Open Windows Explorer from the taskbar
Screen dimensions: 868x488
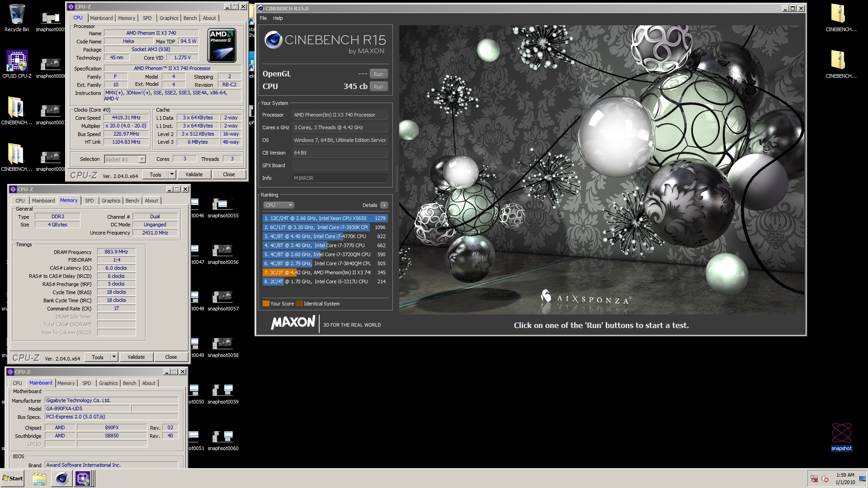coord(39,479)
